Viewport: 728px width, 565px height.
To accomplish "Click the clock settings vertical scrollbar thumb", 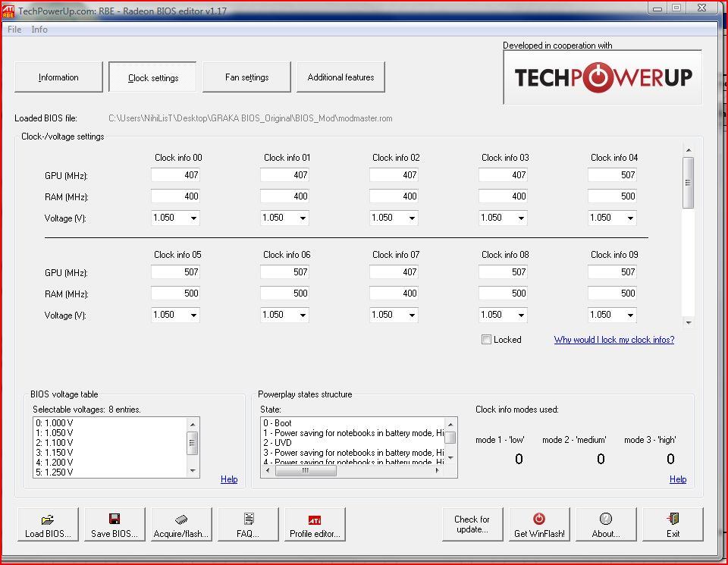I will (x=688, y=183).
